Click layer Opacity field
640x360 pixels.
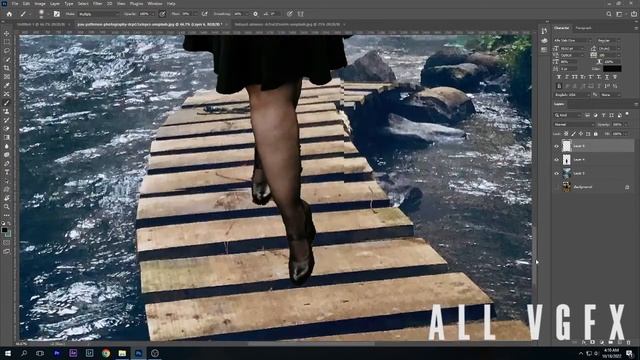617,124
